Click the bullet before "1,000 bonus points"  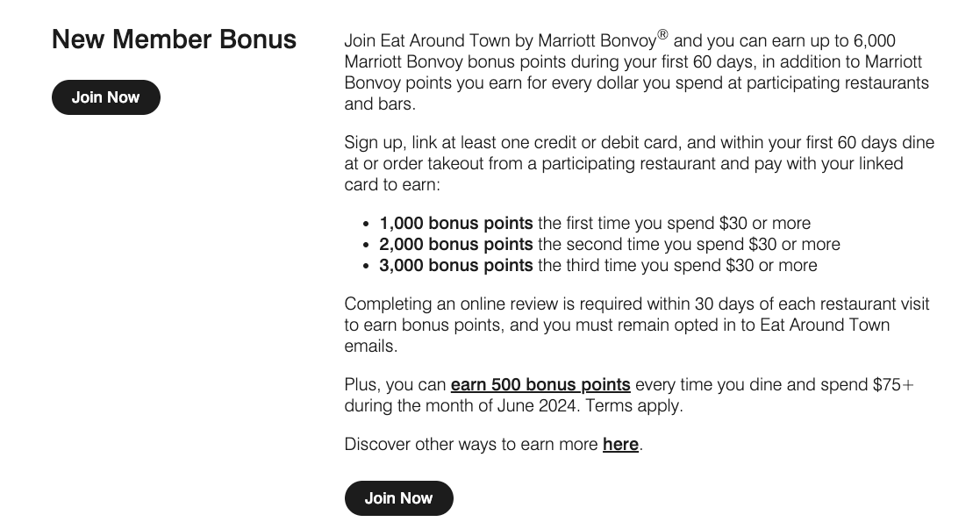point(365,223)
